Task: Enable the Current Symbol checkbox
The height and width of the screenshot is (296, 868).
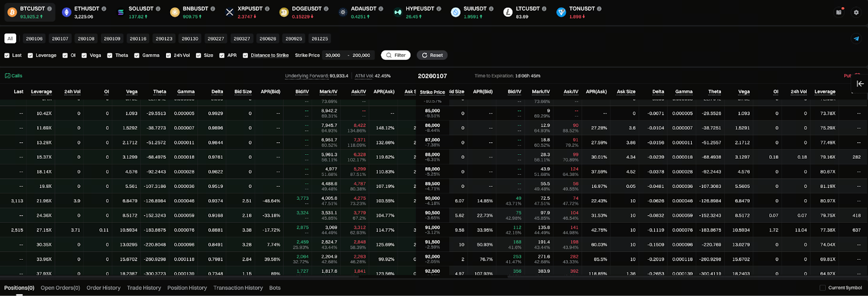Action: (822, 288)
